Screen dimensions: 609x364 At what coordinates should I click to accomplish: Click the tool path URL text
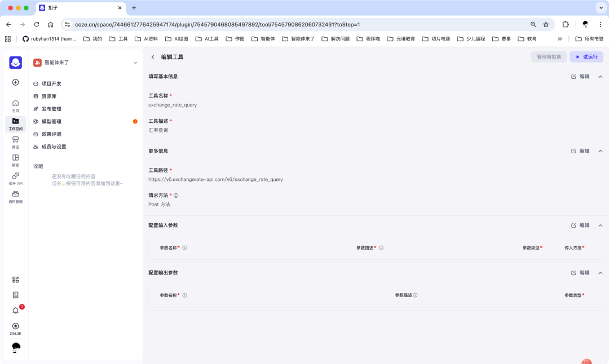click(215, 180)
